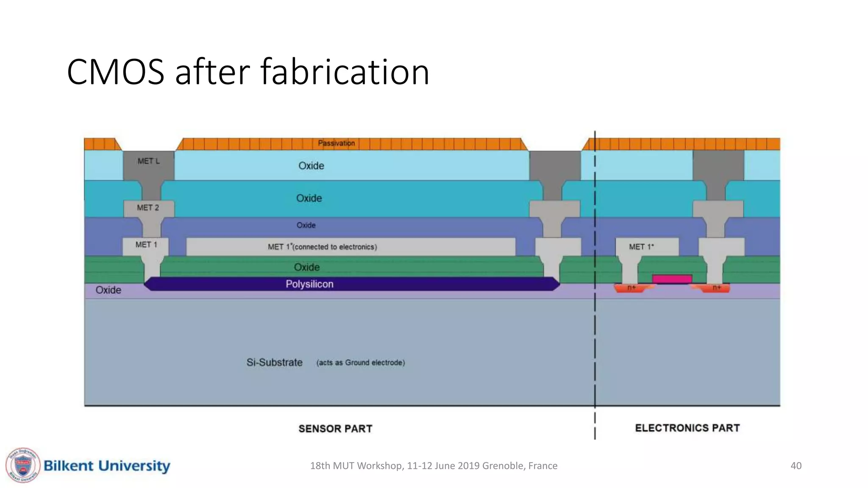The height and width of the screenshot is (488, 868).
Task: Click the ELECTRONICS PART caption
Action: click(687, 428)
